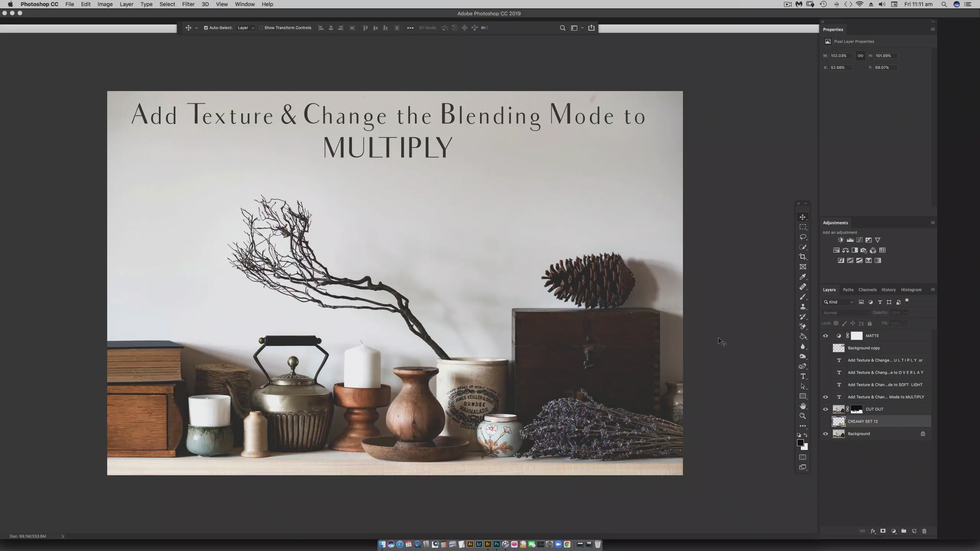Pick the Clone Stamp tool
Screen dimensions: 980x551
(x=803, y=306)
